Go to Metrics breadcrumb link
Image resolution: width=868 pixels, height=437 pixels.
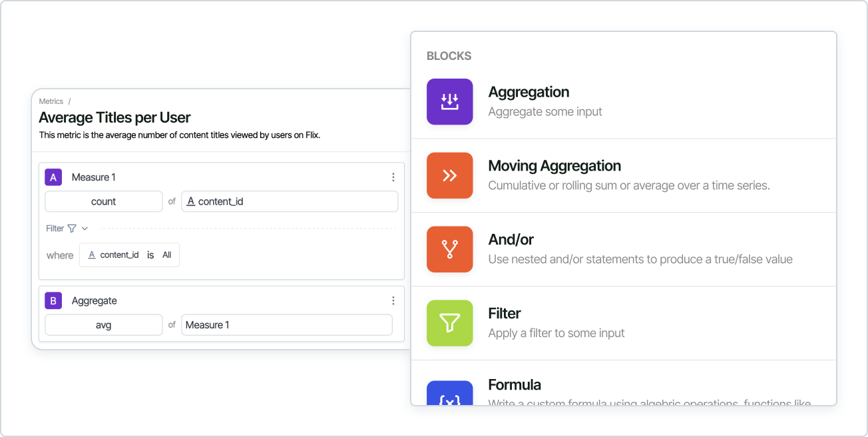(x=51, y=101)
